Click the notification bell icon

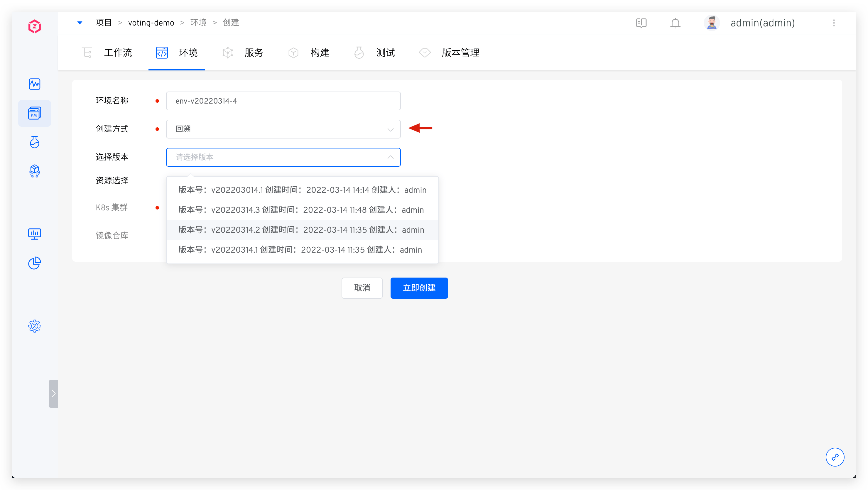675,23
